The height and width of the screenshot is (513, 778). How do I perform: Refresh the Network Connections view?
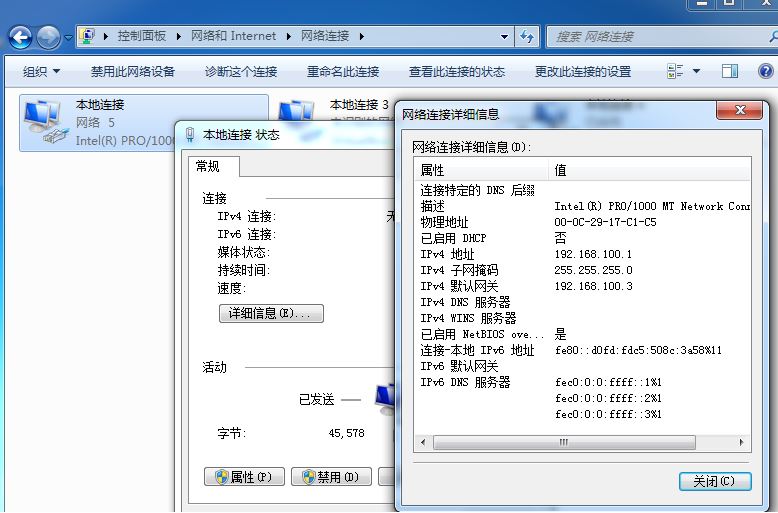(527, 36)
